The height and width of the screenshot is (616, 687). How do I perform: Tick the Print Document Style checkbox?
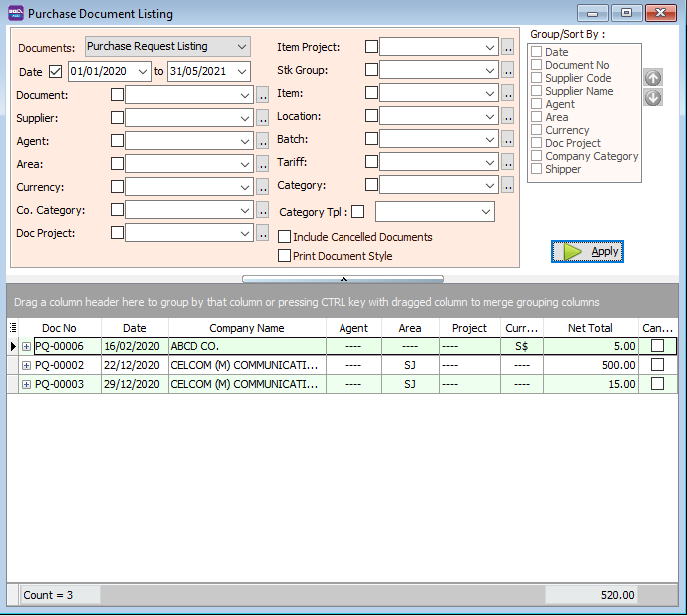(x=285, y=256)
